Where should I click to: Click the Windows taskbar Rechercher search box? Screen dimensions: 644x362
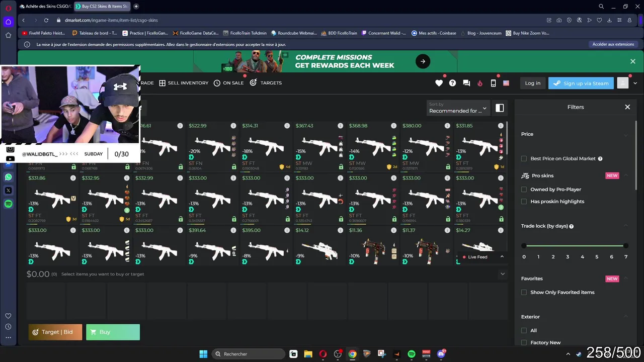tap(248, 354)
